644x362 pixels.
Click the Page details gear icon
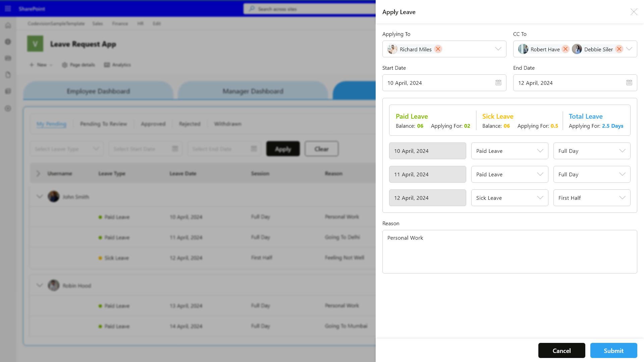(65, 65)
